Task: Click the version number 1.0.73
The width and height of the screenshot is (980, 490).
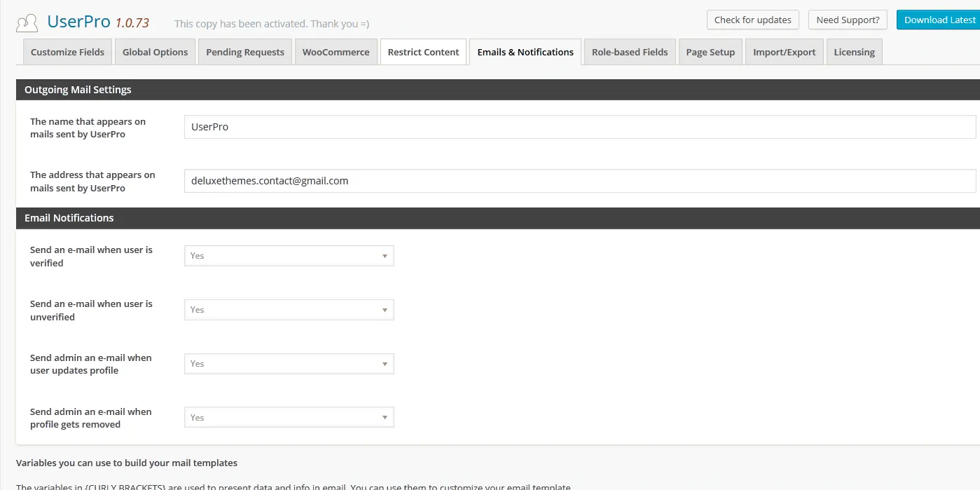Action: coord(132,23)
